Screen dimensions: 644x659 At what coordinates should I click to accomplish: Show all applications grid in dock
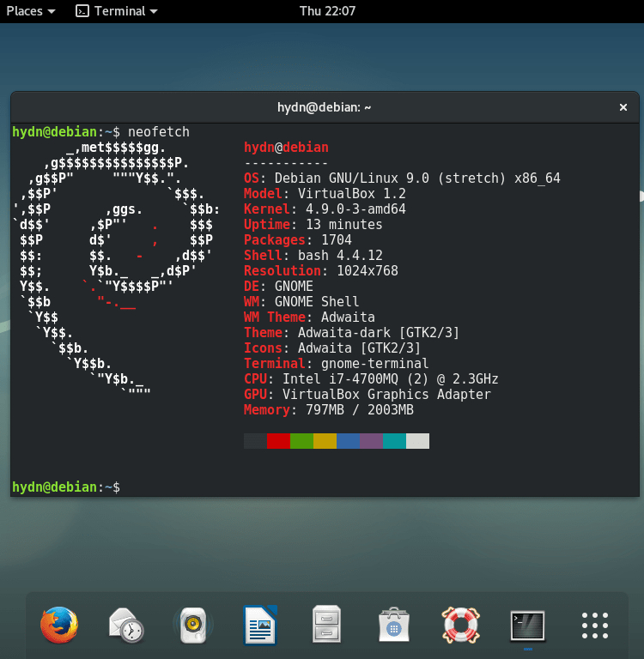coord(595,626)
